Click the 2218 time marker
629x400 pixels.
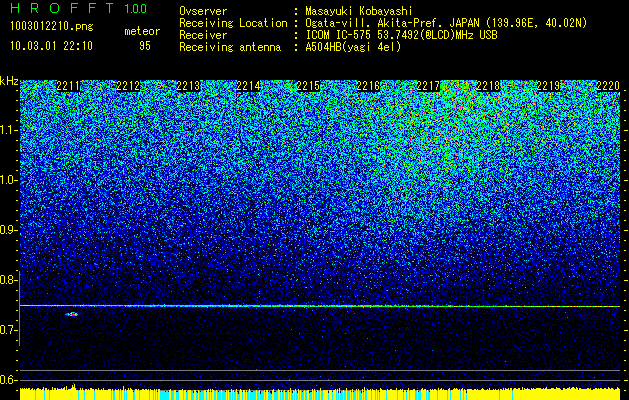point(488,85)
